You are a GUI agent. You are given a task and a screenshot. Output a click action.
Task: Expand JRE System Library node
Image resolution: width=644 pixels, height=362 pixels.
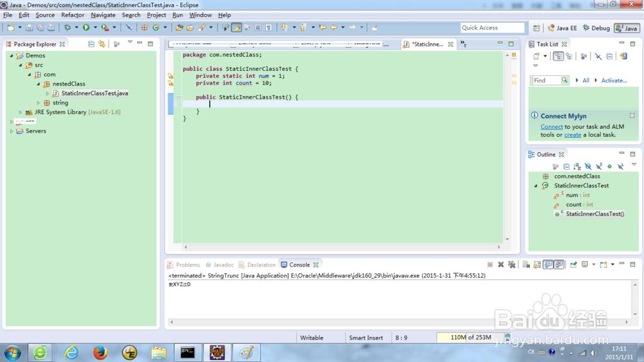point(21,112)
